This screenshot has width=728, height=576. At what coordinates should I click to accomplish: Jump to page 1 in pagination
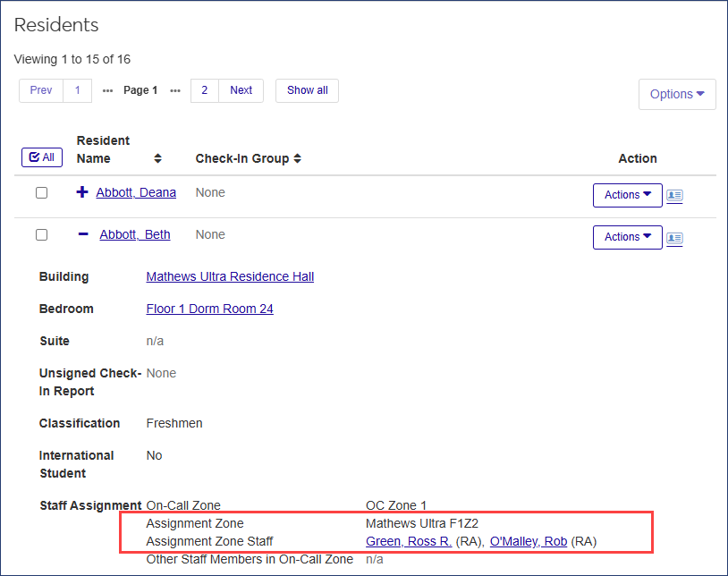(78, 90)
